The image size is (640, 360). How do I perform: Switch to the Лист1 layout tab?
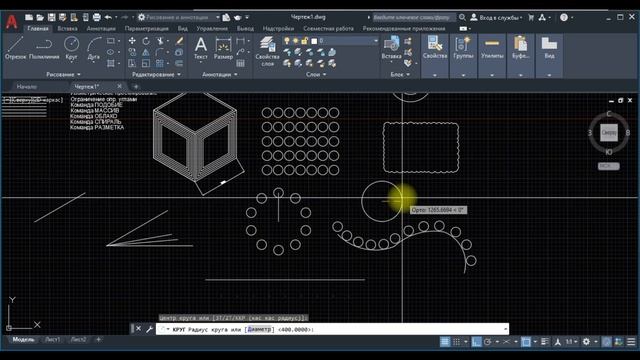point(52,339)
